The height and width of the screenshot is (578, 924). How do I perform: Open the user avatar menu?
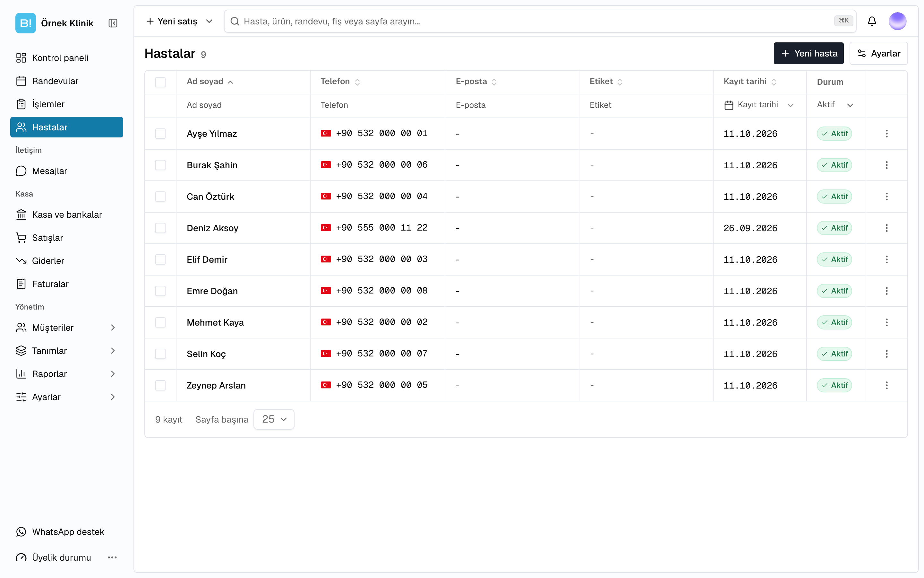(x=897, y=21)
